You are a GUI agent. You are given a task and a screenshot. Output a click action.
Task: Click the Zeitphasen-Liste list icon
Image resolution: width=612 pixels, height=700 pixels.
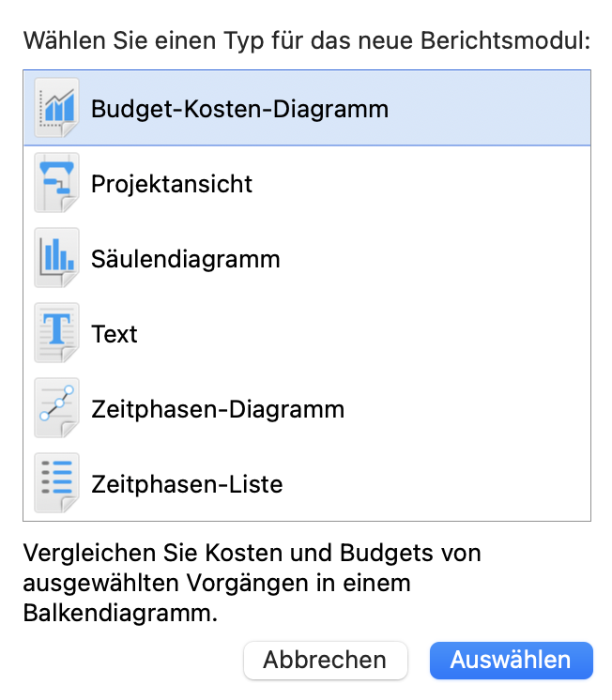(x=56, y=483)
